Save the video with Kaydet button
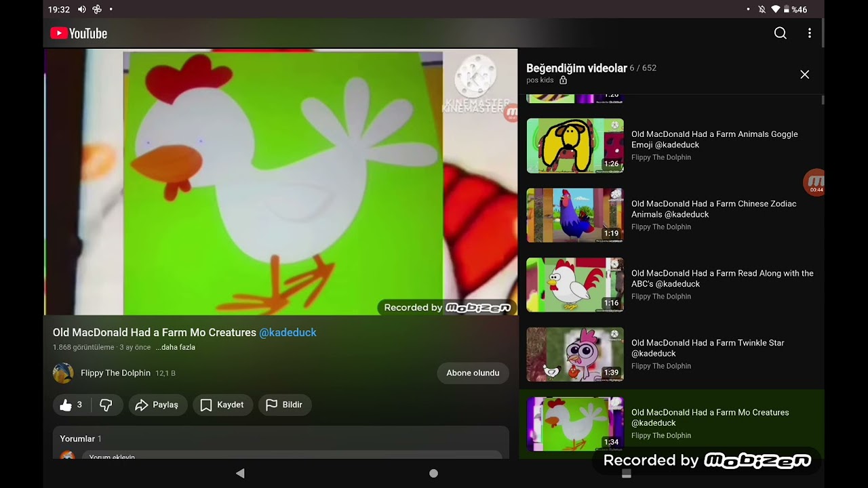The height and width of the screenshot is (488, 868). coord(222,405)
